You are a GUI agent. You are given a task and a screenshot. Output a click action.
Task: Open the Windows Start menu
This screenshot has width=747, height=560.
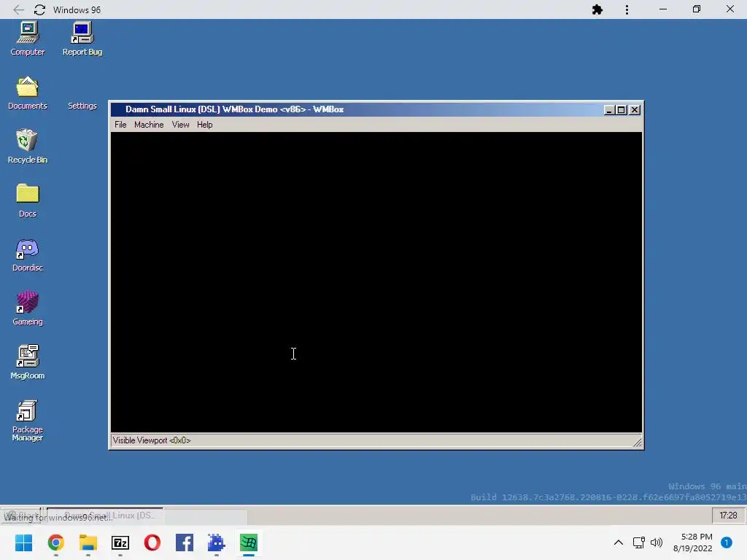(x=23, y=542)
